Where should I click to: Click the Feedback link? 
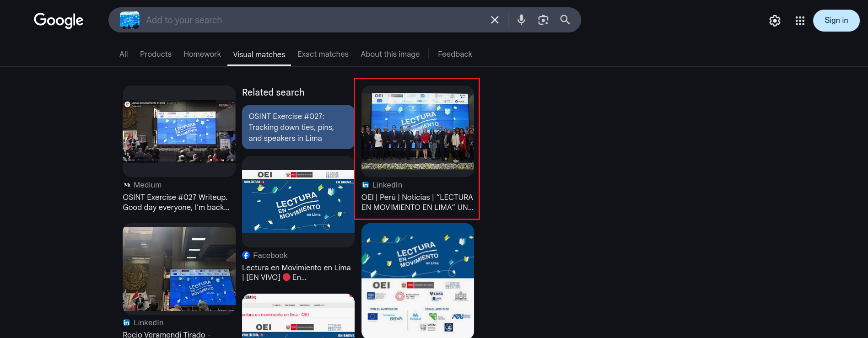tap(455, 54)
